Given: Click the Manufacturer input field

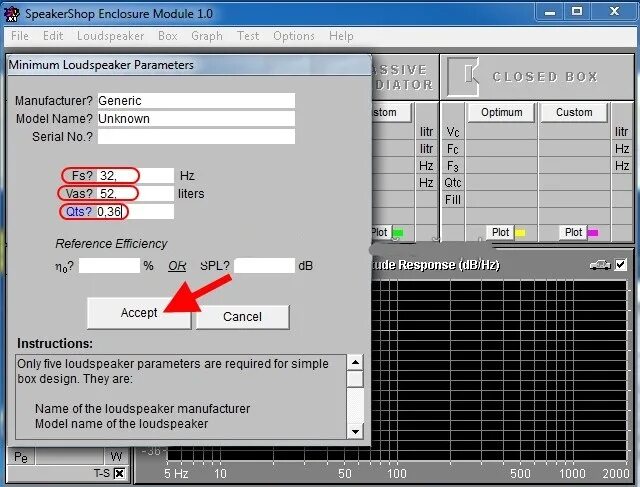Looking at the screenshot, I should coord(196,101).
